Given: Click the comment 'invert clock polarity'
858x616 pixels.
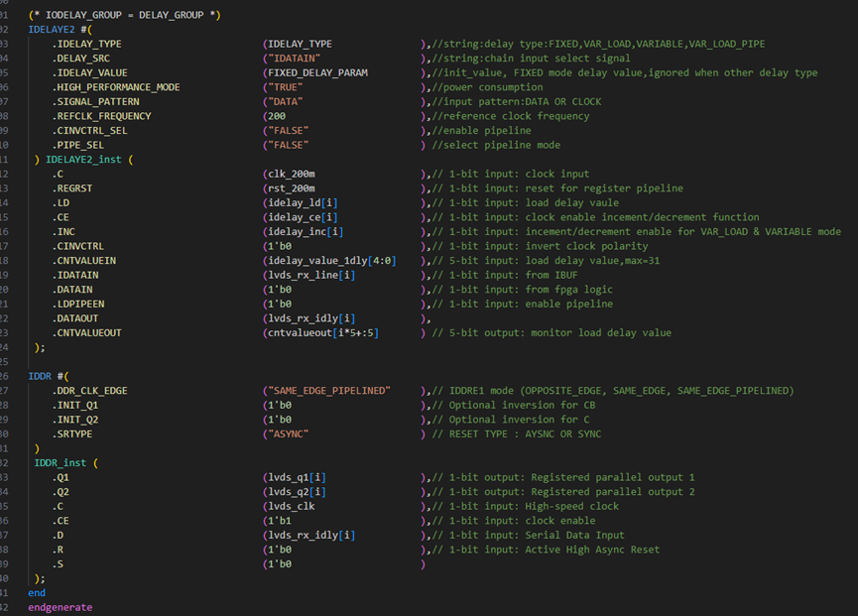Looking at the screenshot, I should 586,247.
